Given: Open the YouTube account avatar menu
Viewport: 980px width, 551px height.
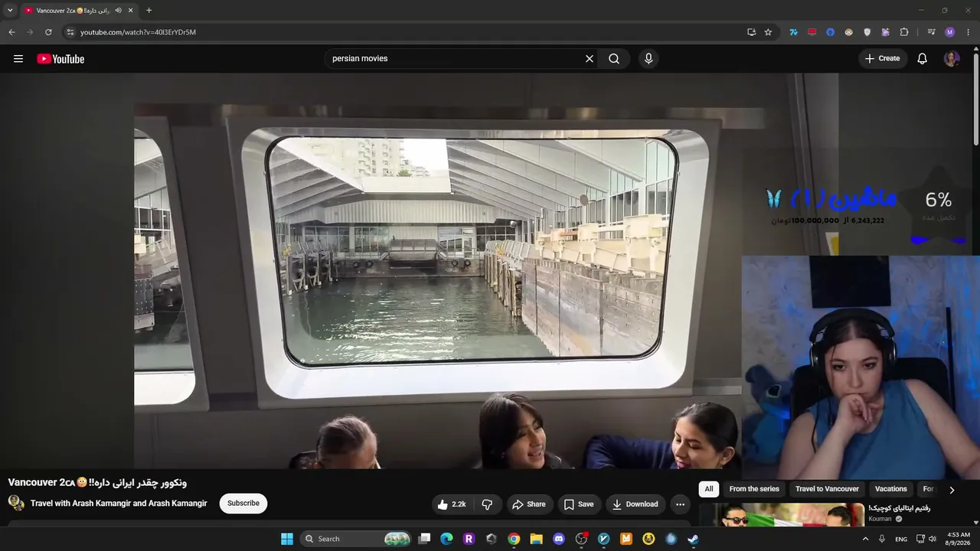Looking at the screenshot, I should [952, 59].
